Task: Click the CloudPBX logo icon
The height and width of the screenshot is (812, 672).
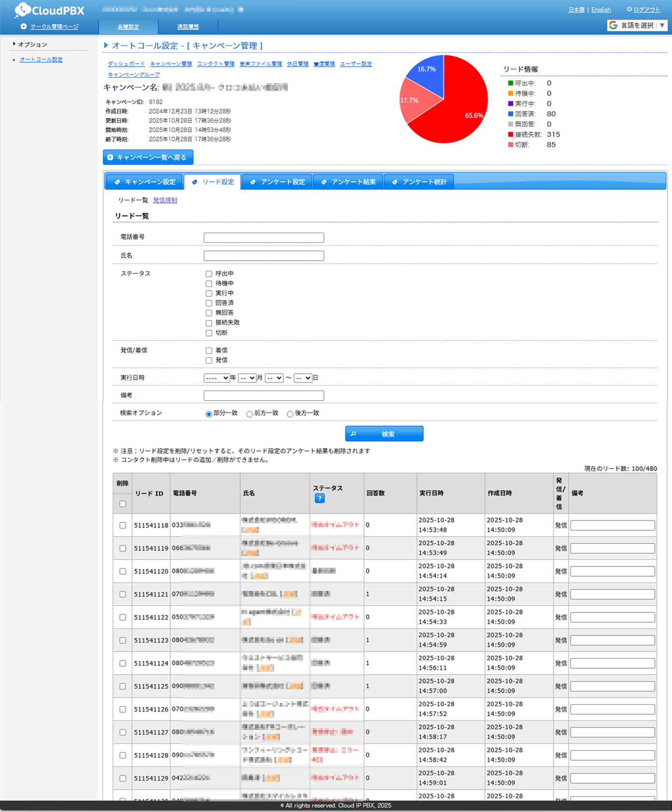Action: click(22, 10)
